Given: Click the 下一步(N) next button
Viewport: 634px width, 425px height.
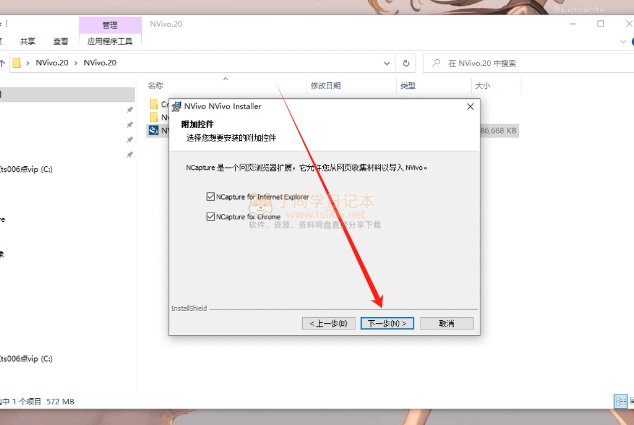Looking at the screenshot, I should (x=387, y=323).
